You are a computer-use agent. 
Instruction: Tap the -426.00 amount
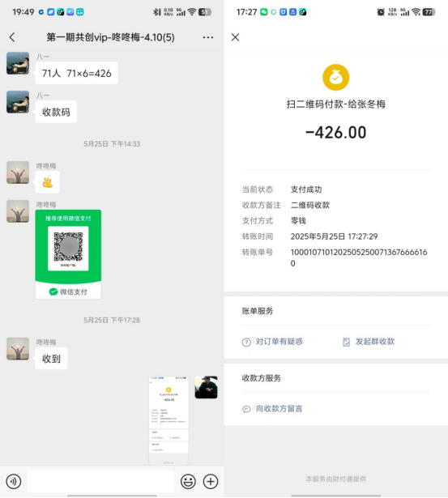pos(336,132)
